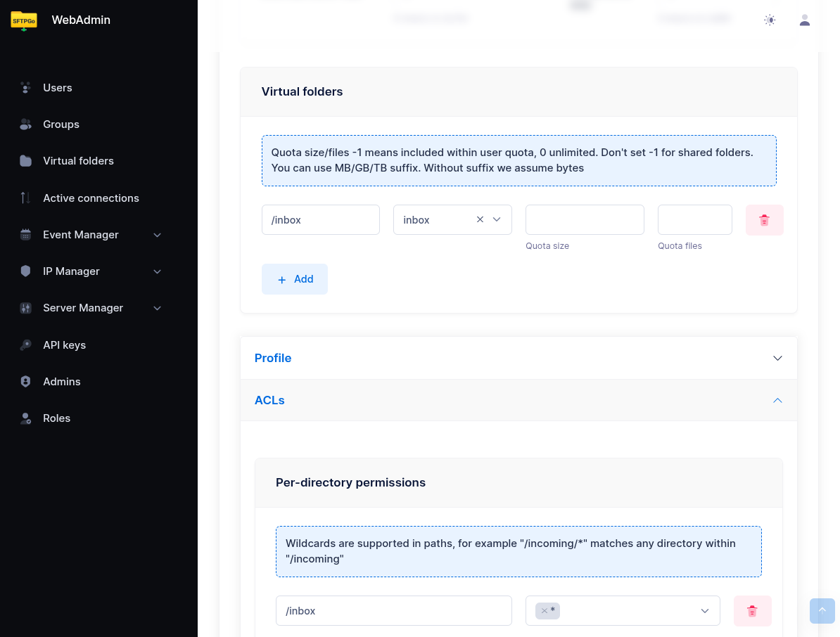Click the SFTPGo logo icon

24,20
